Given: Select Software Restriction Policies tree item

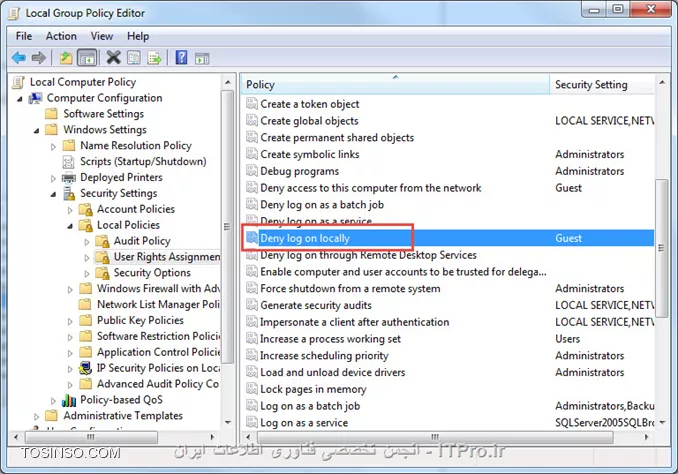Looking at the screenshot, I should click(158, 336).
